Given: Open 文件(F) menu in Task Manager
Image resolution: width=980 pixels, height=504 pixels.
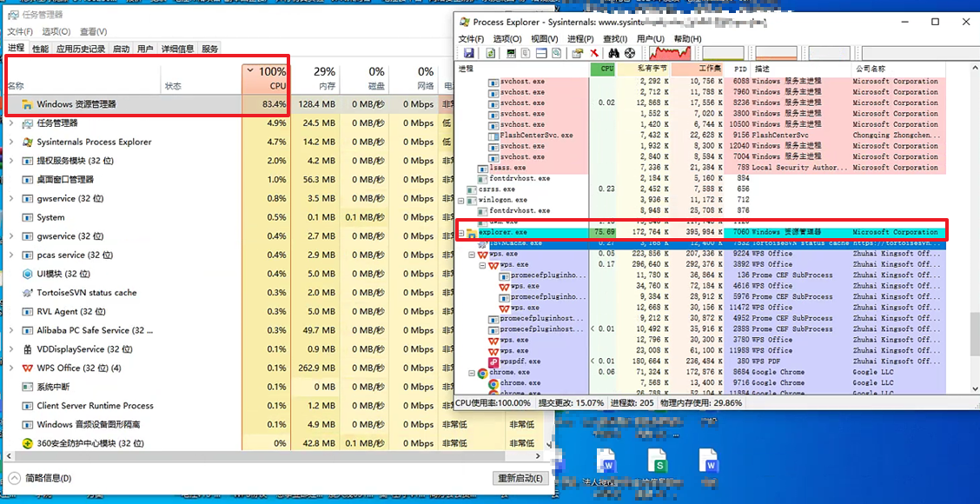Looking at the screenshot, I should point(20,31).
